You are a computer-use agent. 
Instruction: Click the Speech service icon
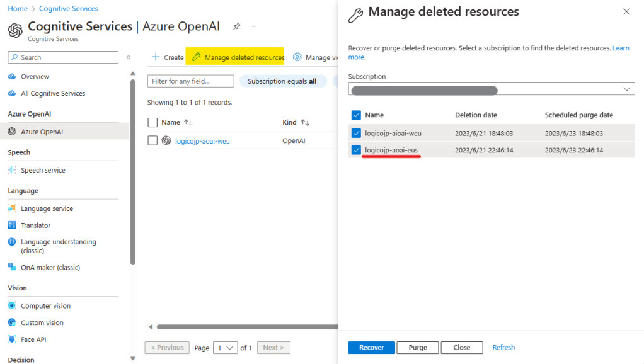click(12, 170)
